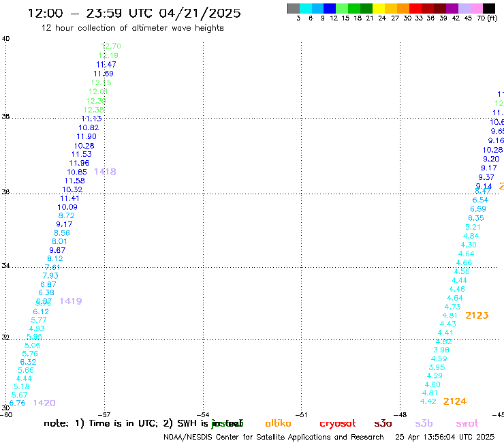Click the 4.30 wave height value
504x443 pixels.
[469, 245]
